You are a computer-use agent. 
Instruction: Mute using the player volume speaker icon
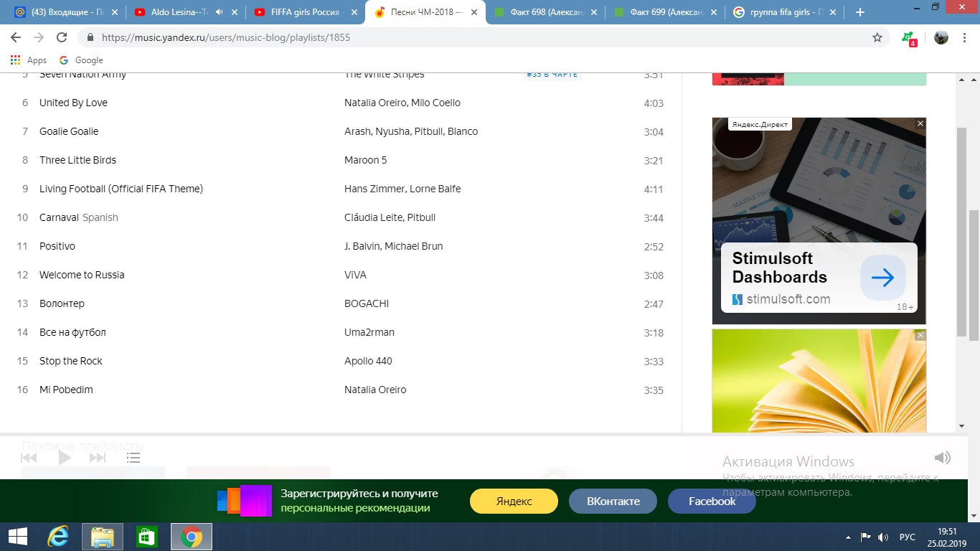pyautogui.click(x=942, y=458)
